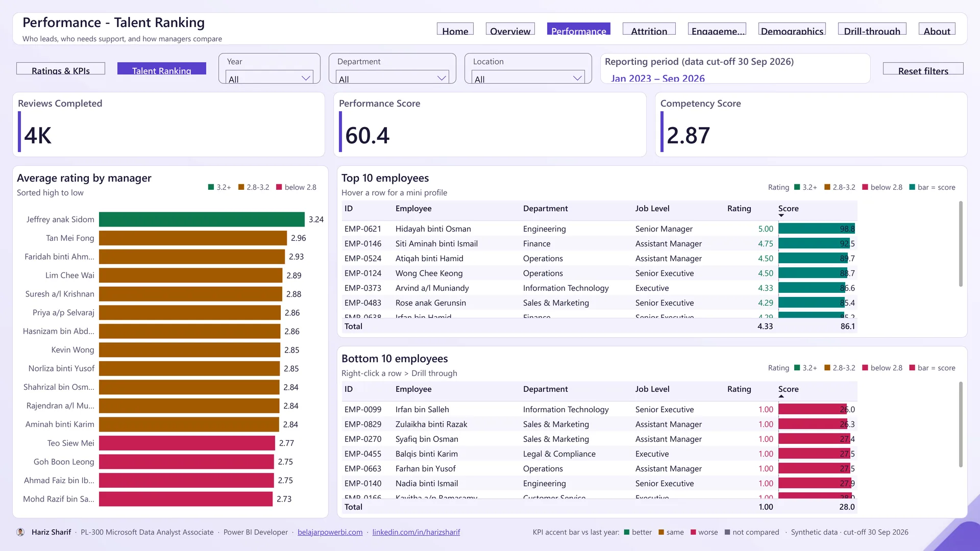Image resolution: width=980 pixels, height=551 pixels.
Task: Navigate to the Drill-through tab
Action: (x=872, y=29)
